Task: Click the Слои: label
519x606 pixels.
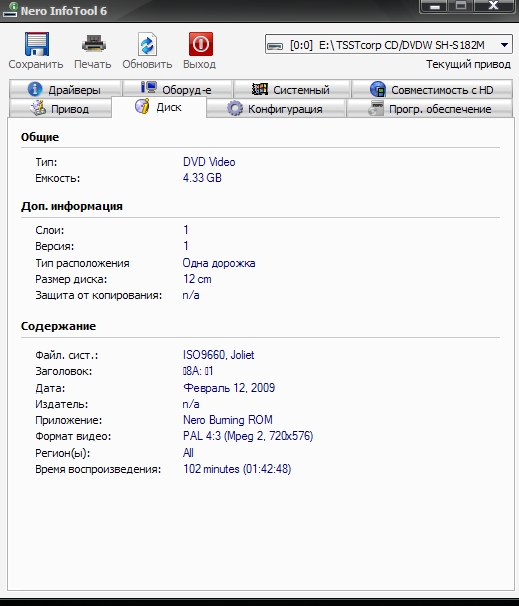Action: tap(50, 230)
